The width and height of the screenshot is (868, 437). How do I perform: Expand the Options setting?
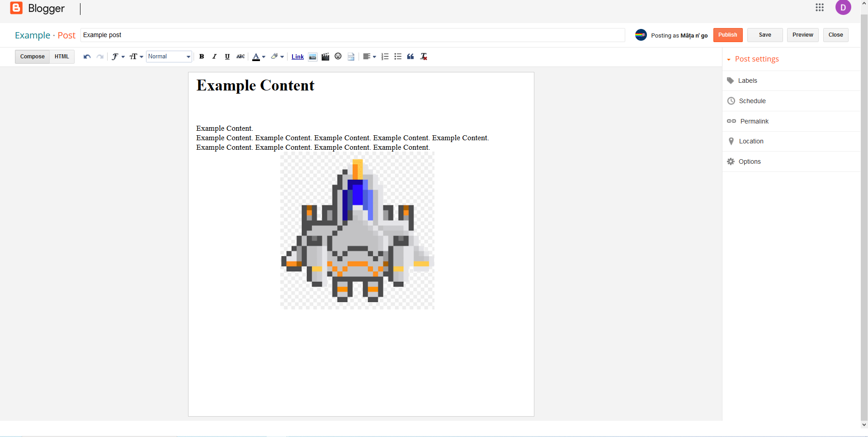pos(791,161)
